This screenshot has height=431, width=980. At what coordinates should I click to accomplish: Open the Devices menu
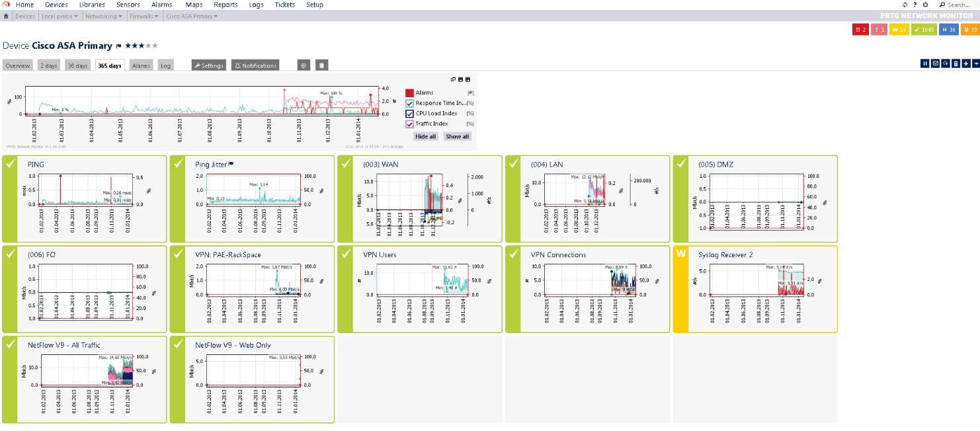pyautogui.click(x=56, y=5)
